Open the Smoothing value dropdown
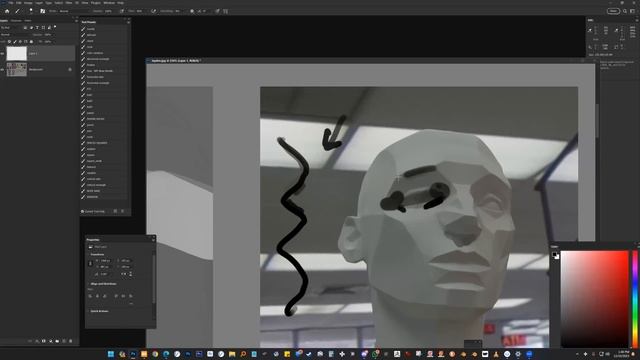The image size is (640, 360). coord(179,11)
